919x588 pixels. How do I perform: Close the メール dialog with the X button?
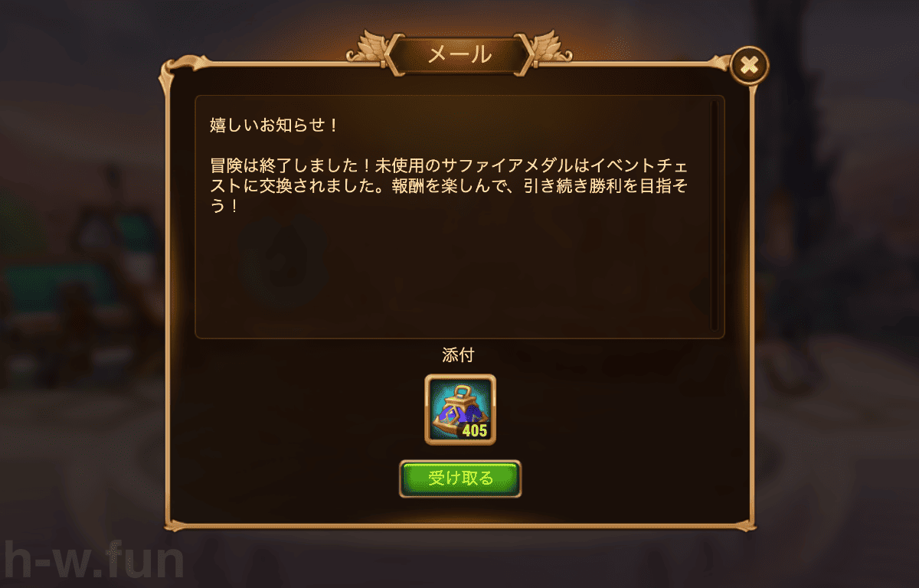(750, 67)
